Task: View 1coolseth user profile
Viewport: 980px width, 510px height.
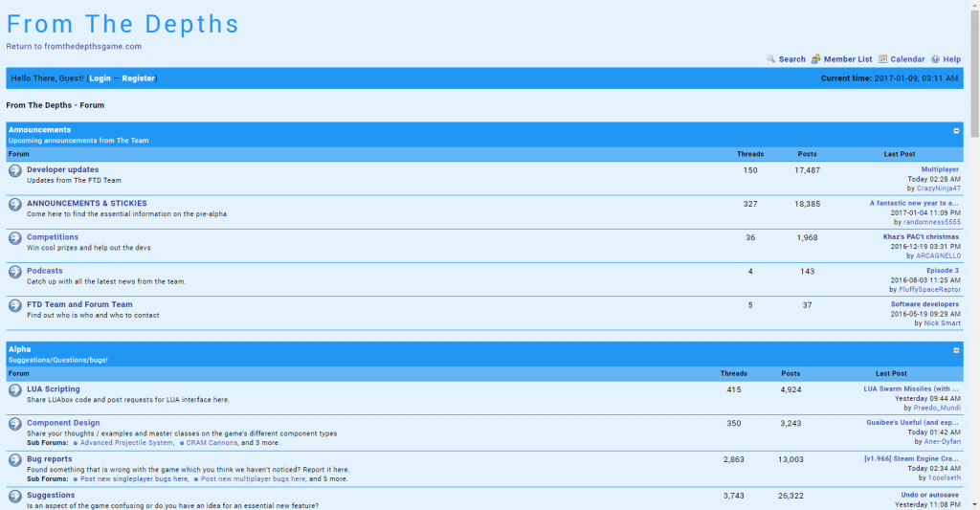Action: [x=945, y=477]
